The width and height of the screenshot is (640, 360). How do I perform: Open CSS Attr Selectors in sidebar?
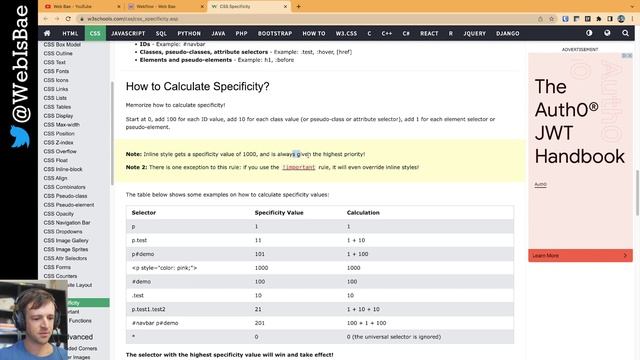65,258
